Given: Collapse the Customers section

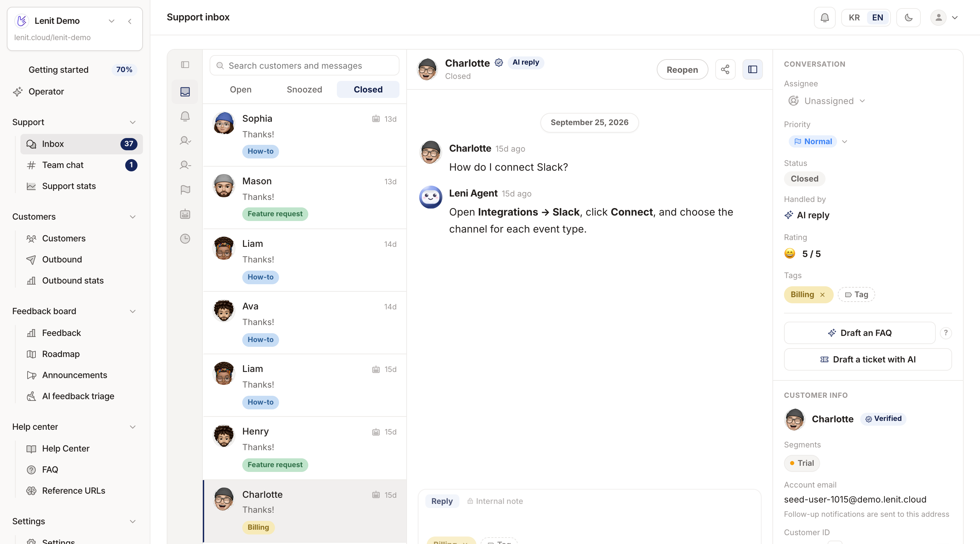Looking at the screenshot, I should click(x=132, y=217).
